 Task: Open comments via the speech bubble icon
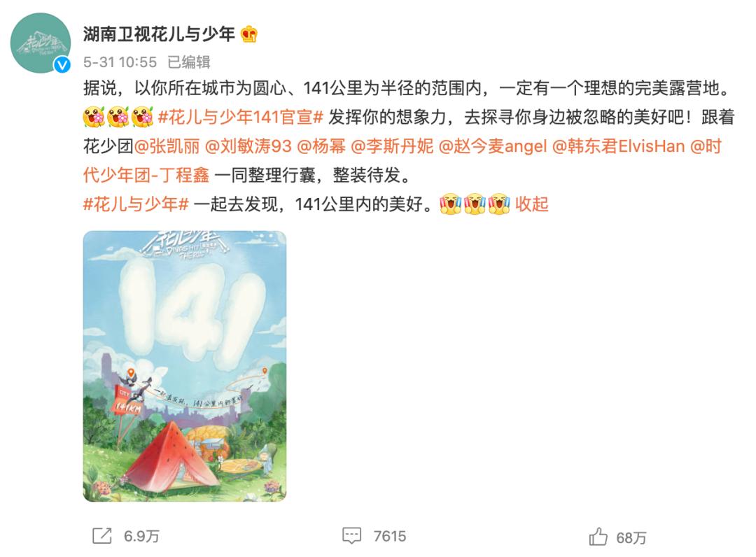(x=351, y=536)
